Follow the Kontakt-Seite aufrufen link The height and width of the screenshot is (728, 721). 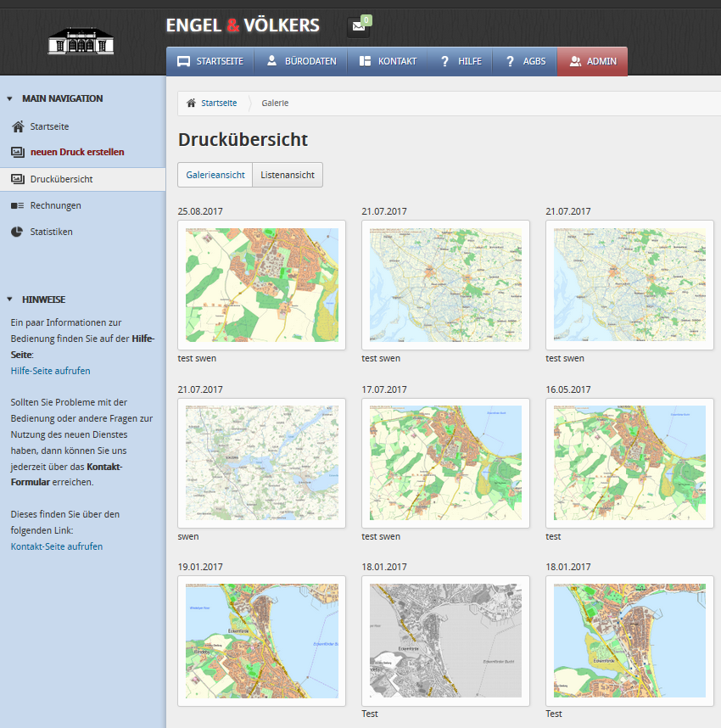click(56, 546)
